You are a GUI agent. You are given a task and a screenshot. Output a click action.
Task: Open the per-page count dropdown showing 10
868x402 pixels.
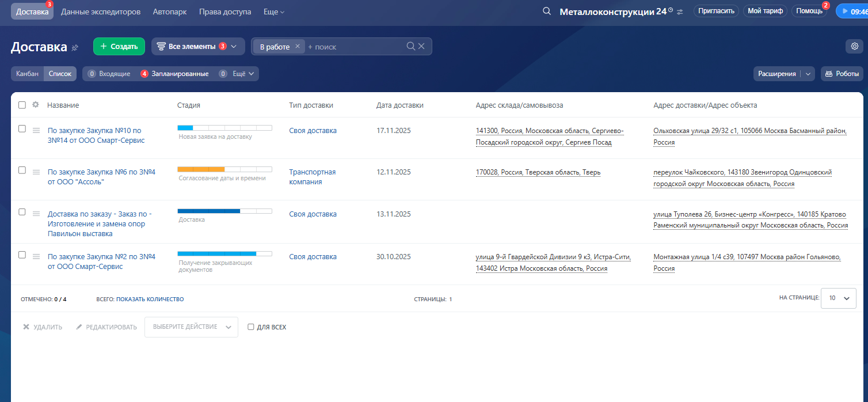point(838,298)
